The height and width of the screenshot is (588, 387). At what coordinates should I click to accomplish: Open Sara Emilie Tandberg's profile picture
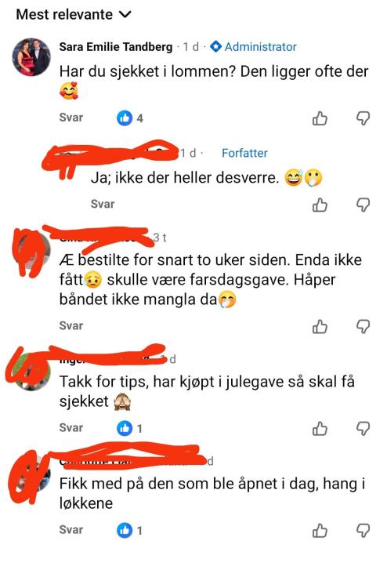(31, 57)
